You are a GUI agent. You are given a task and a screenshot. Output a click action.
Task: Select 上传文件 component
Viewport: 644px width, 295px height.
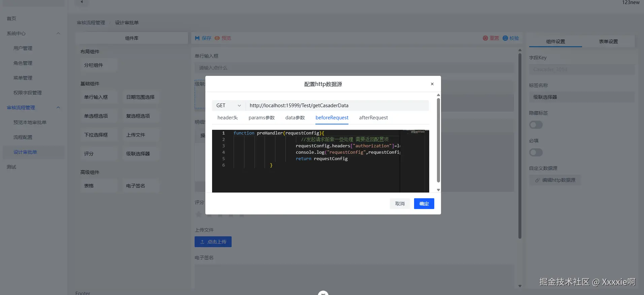click(x=141, y=135)
